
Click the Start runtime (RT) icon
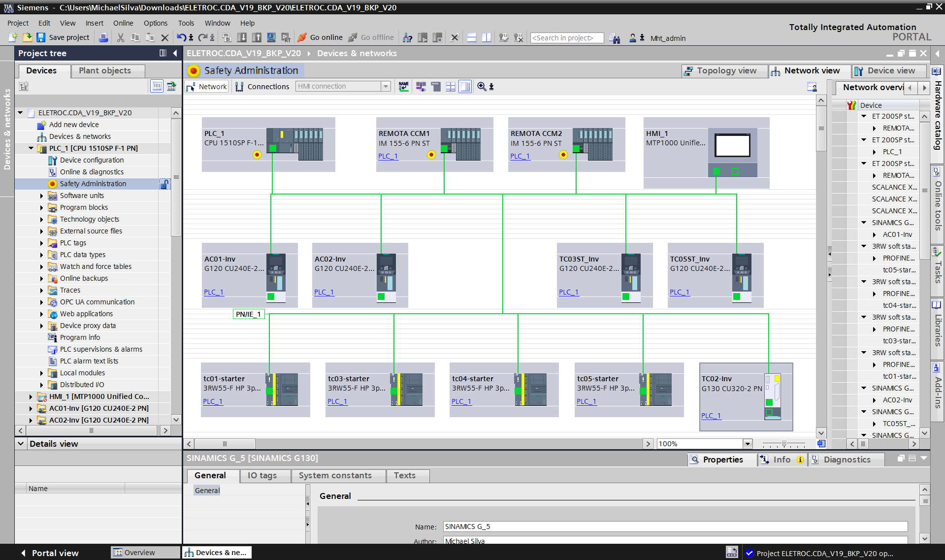(x=286, y=37)
